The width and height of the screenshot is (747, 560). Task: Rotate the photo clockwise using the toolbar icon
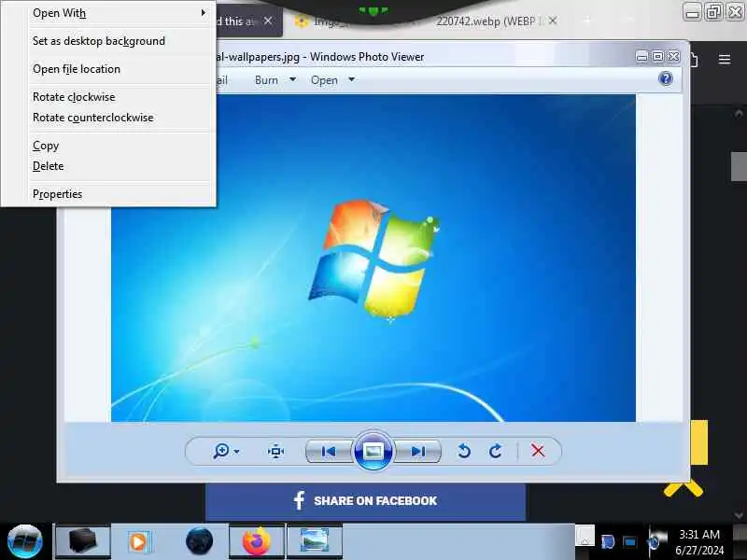[x=496, y=451]
